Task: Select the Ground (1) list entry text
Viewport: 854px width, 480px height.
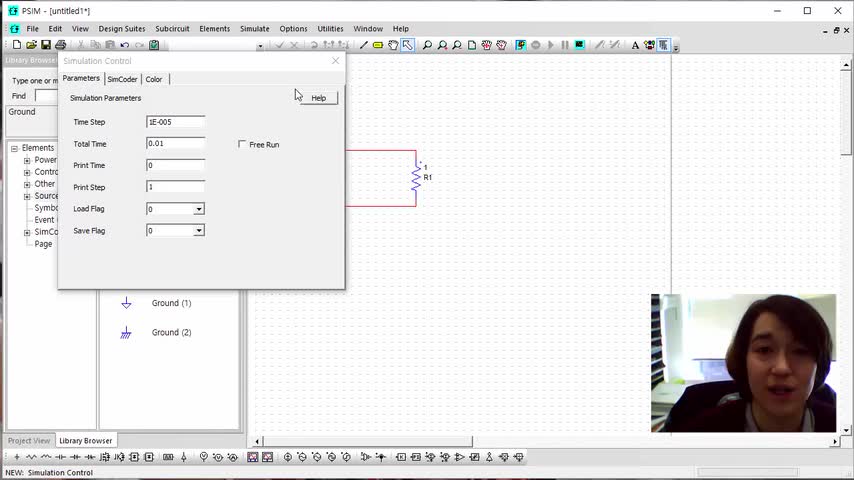Action: [172, 303]
